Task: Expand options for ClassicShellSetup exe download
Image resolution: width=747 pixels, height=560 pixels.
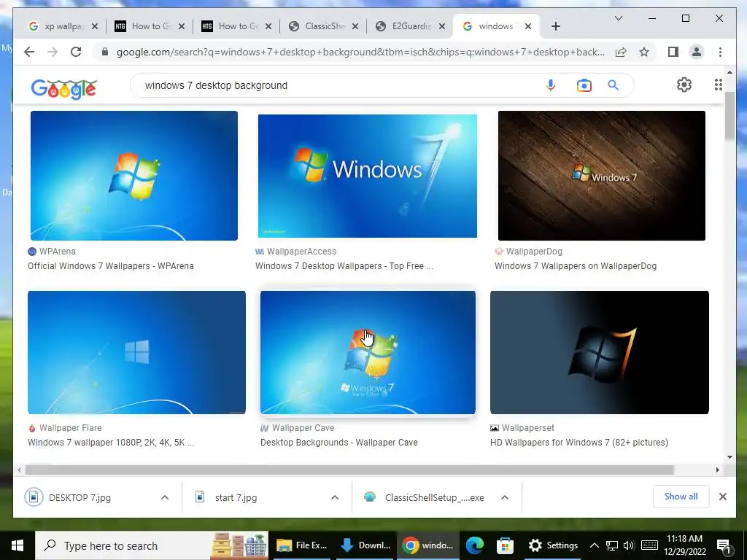Action: coord(505,497)
